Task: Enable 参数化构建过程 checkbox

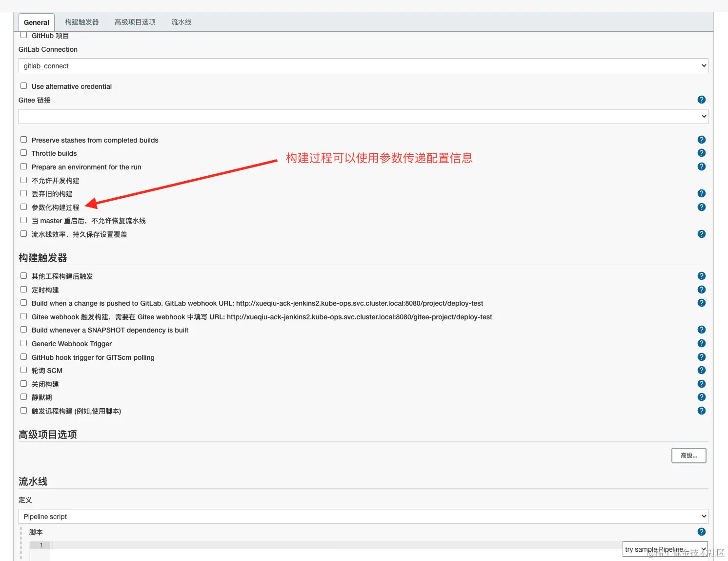Action: coord(23,207)
